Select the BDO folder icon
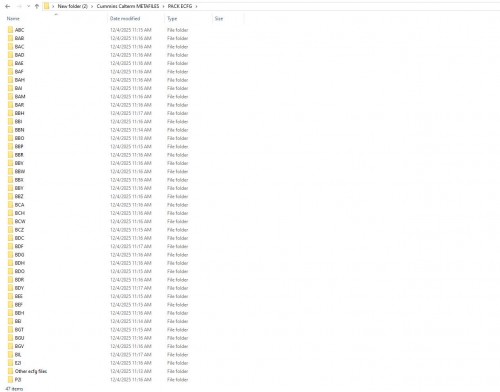The image size is (500, 392). click(x=11, y=271)
